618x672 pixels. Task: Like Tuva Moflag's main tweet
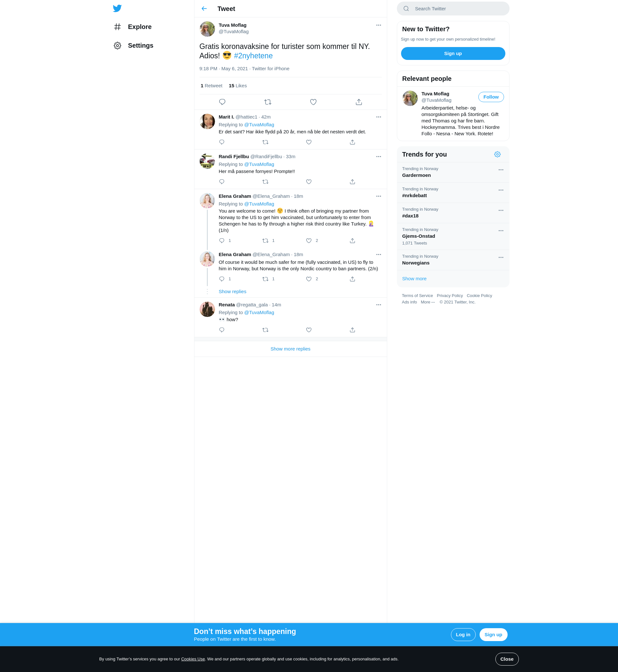coord(313,102)
